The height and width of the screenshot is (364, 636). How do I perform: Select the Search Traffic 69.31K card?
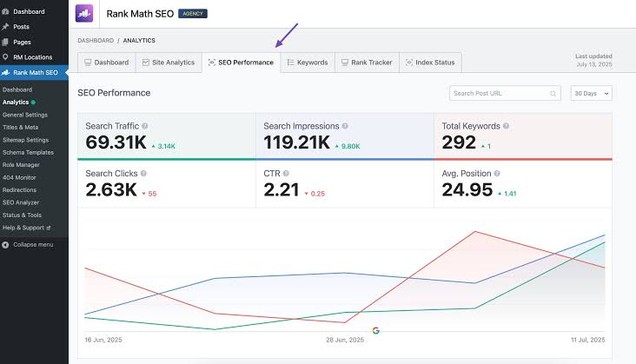click(166, 136)
